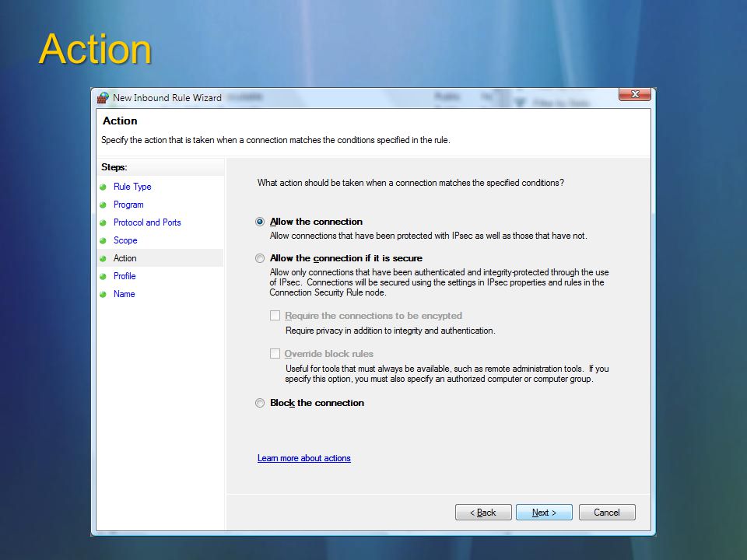The height and width of the screenshot is (560, 747).
Task: Click the Back button
Action: point(483,513)
